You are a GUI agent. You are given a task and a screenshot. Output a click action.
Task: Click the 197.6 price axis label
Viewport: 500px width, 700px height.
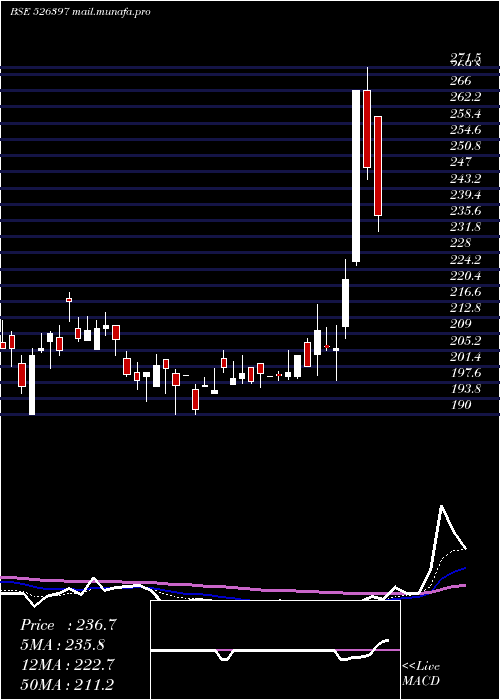[x=466, y=373]
